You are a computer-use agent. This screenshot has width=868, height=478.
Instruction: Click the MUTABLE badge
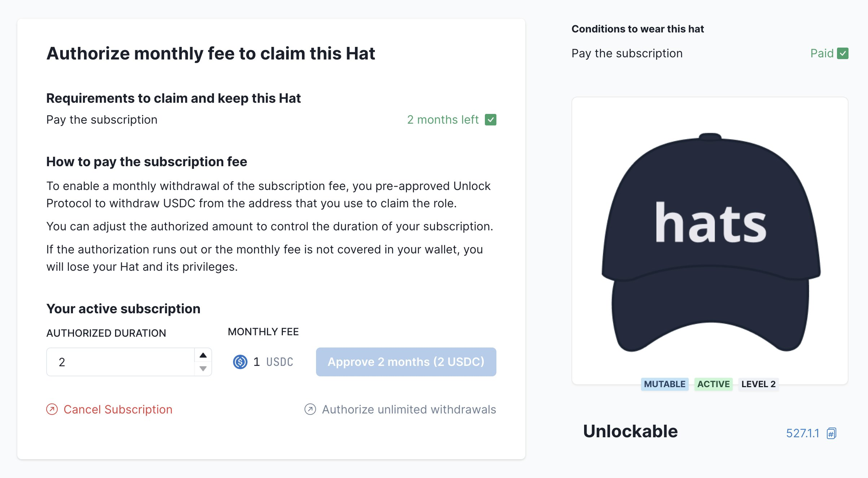point(665,384)
